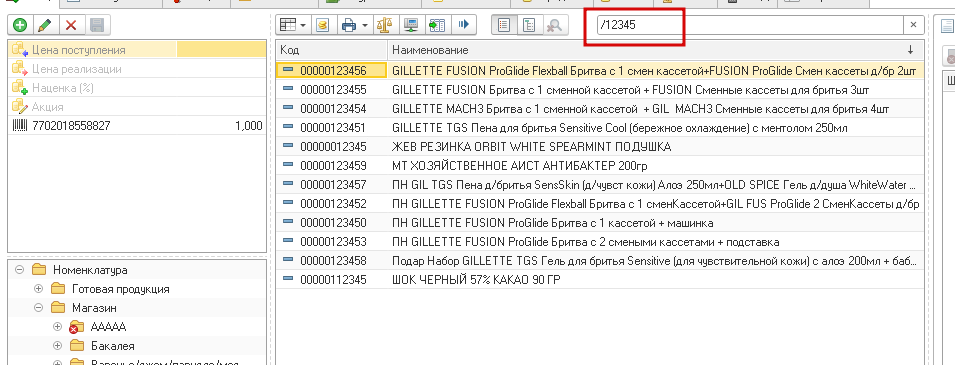
Task: Select the Готовая продукция tree folder
Action: click(121, 289)
